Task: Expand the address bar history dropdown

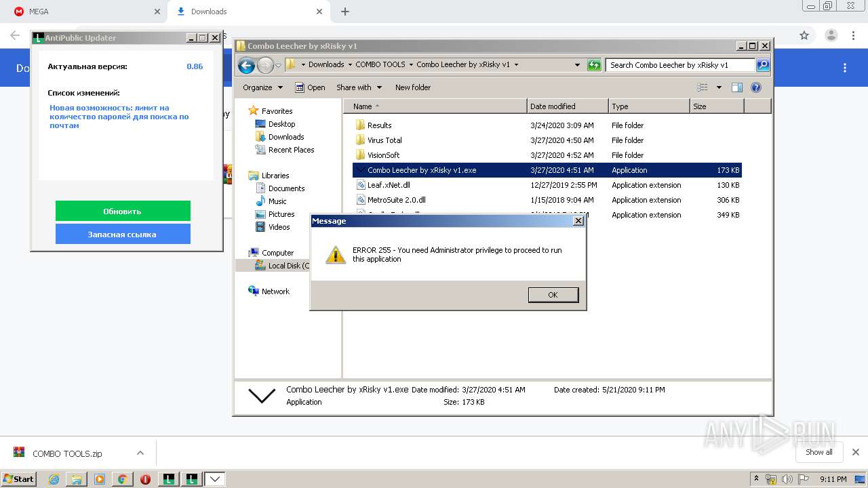Action: click(x=577, y=65)
